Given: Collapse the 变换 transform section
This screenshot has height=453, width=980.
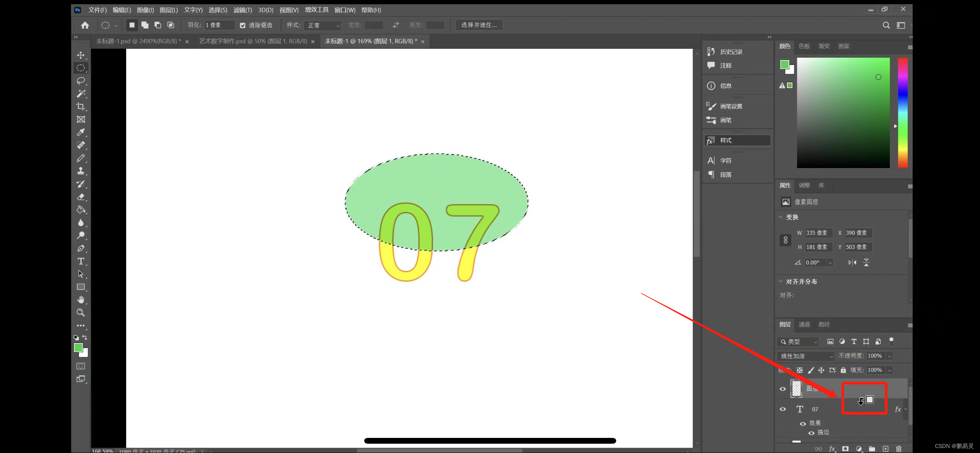Looking at the screenshot, I should pyautogui.click(x=781, y=217).
